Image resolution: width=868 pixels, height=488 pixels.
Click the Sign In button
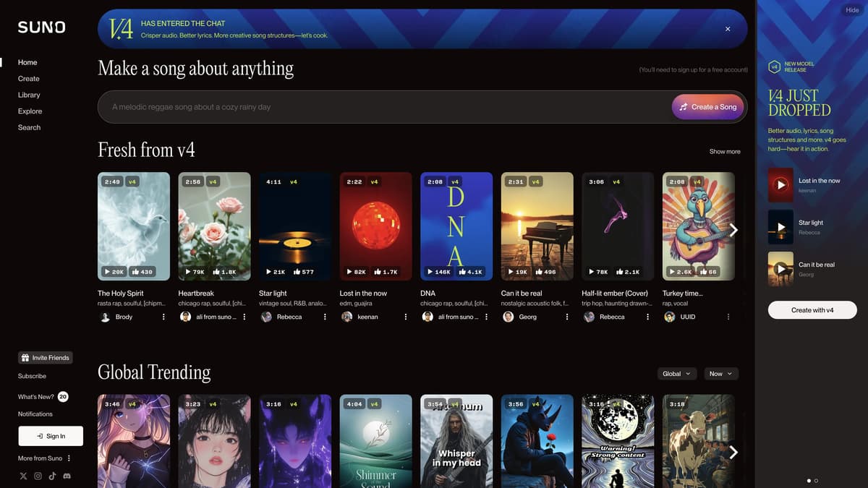click(x=51, y=436)
